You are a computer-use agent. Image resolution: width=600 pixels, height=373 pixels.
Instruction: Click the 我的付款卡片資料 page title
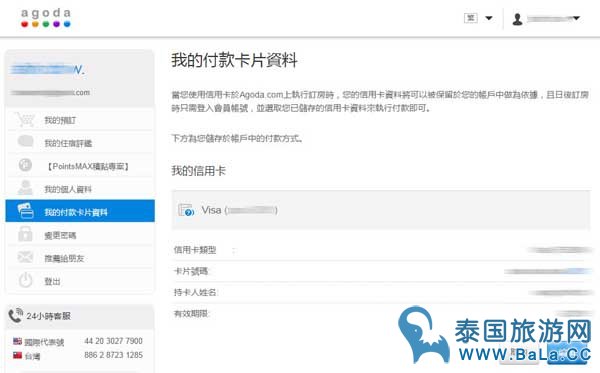pos(234,60)
